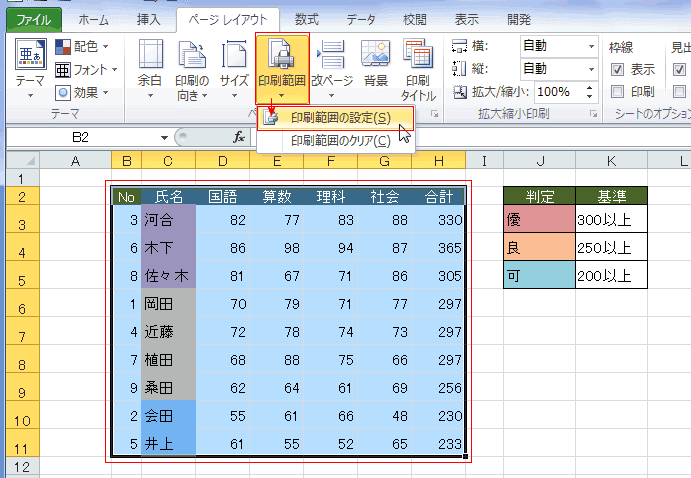Select the 判定 header cell
This screenshot has height=478, width=691.
540,196
